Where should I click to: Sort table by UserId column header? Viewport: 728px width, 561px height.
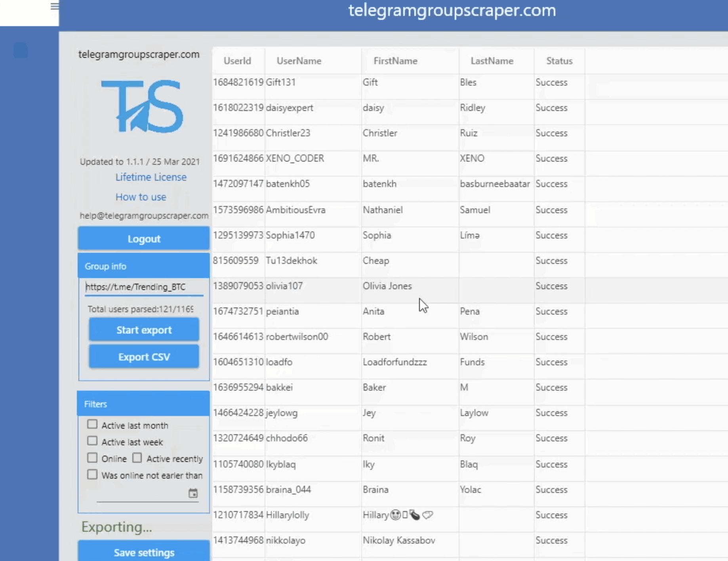[x=237, y=61]
